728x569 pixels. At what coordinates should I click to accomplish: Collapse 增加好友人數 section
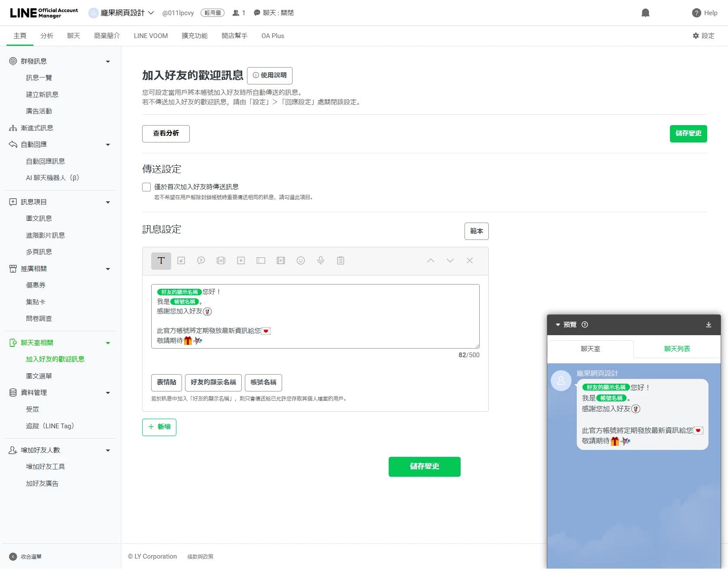click(x=108, y=450)
